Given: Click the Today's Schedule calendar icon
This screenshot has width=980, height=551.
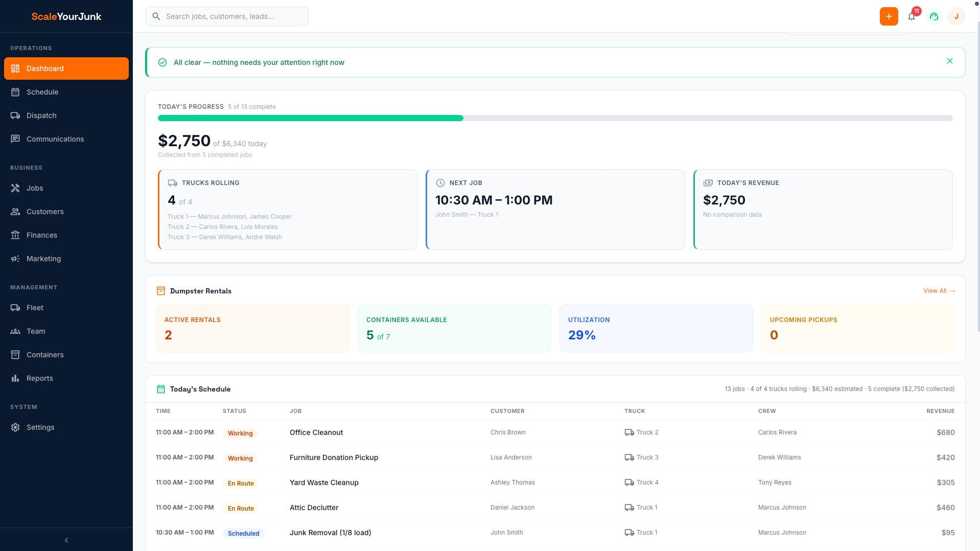Looking at the screenshot, I should point(160,389).
